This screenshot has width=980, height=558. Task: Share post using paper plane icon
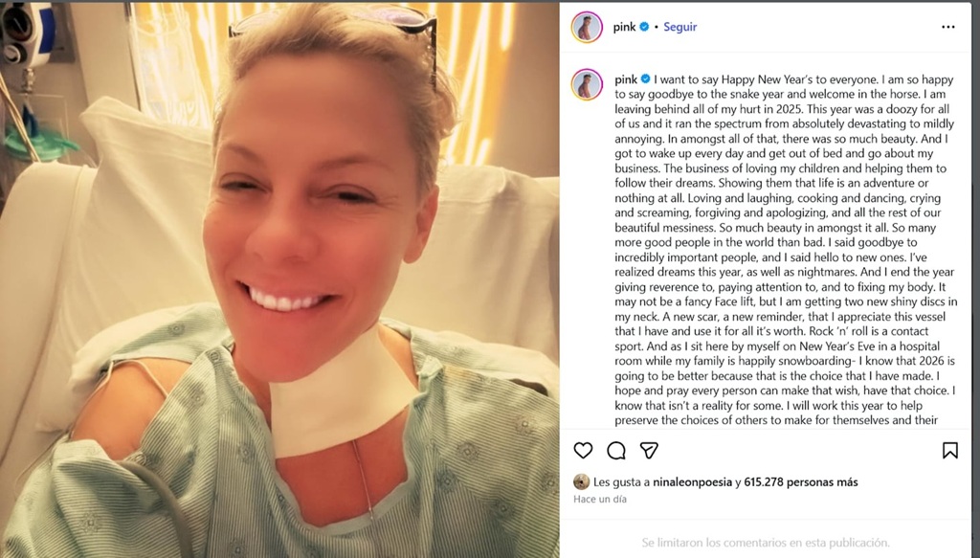click(650, 450)
